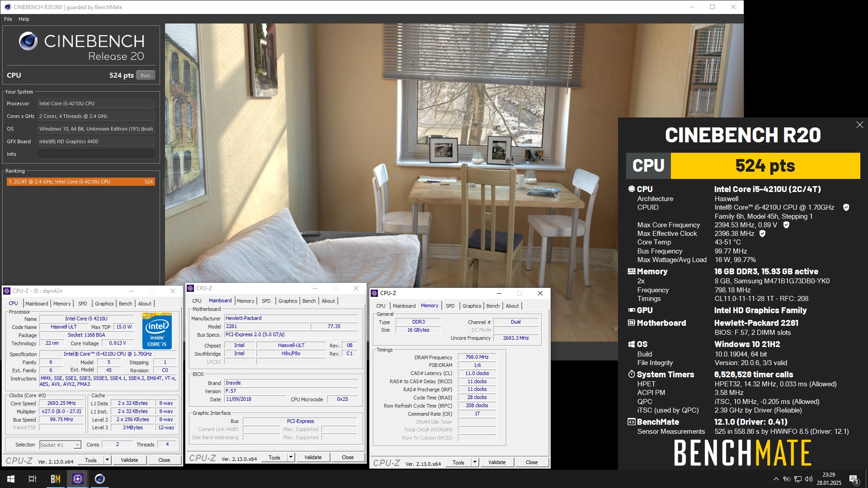Click Tools button in the Mainboard CPU-Z window
Screen dimensions: 868x488
pos(274,458)
